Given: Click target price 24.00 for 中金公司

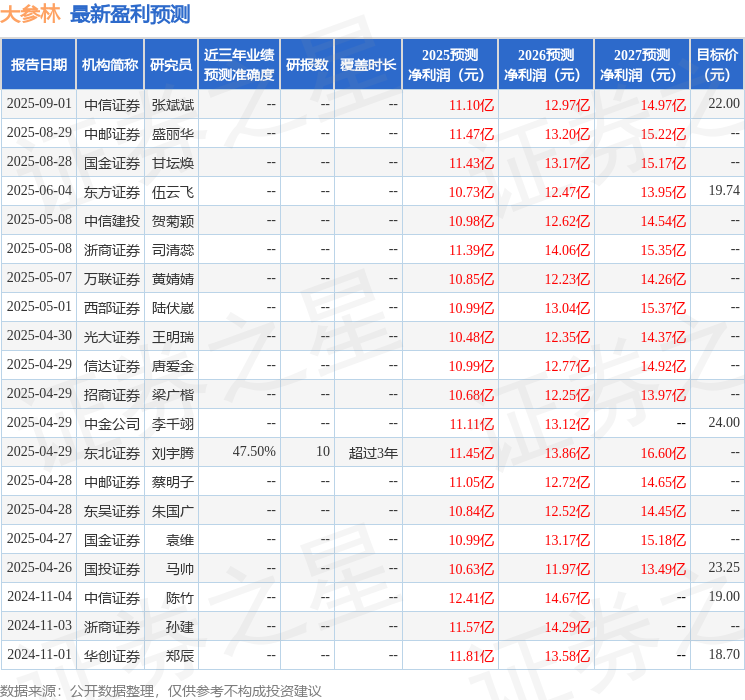Looking at the screenshot, I should tap(724, 422).
